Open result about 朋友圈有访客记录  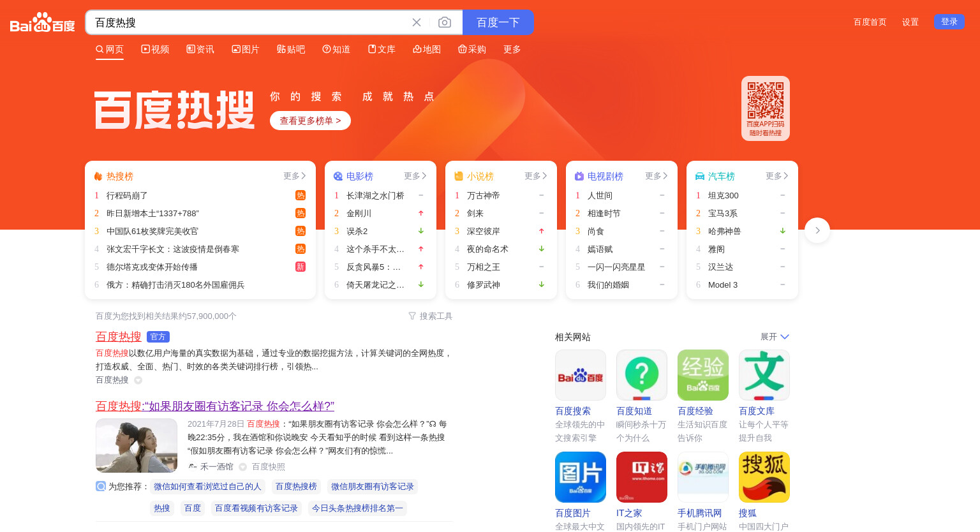(215, 406)
